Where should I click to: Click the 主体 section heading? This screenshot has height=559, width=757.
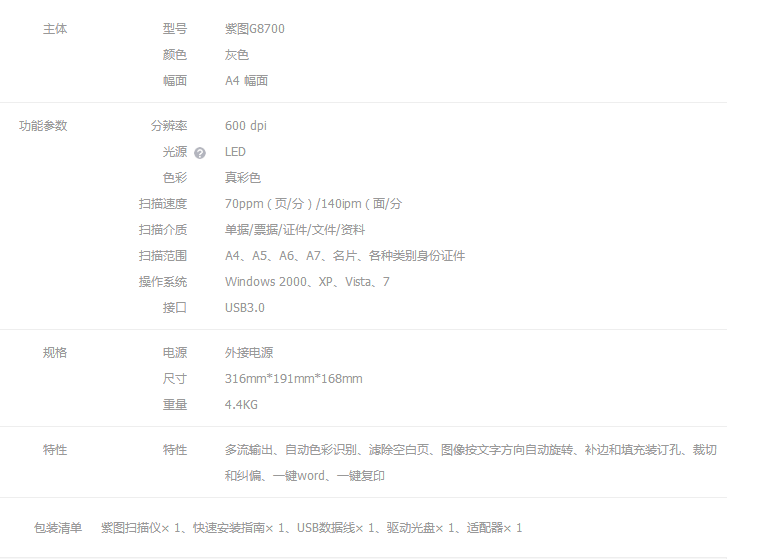click(55, 29)
